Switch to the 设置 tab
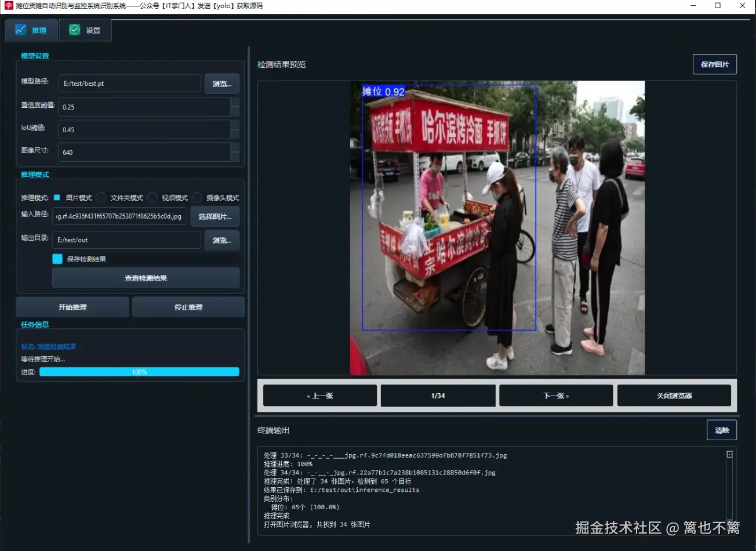 coord(85,30)
